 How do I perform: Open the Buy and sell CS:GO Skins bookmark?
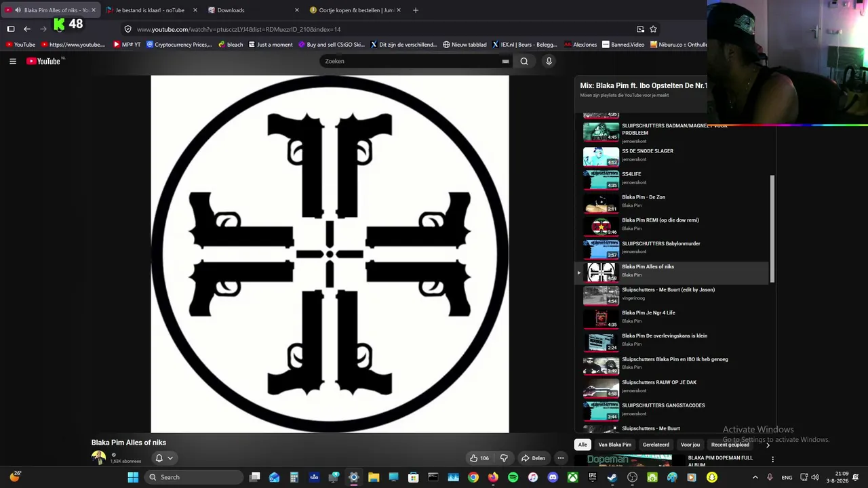[x=332, y=45]
